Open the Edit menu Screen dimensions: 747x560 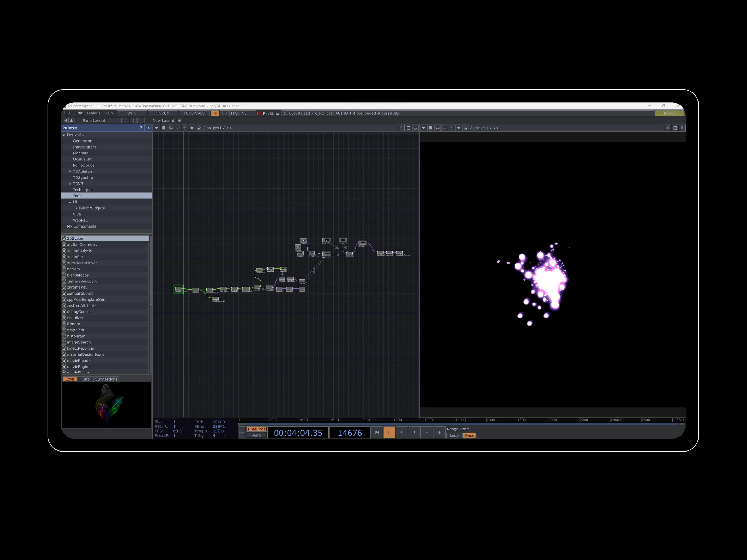coord(79,113)
